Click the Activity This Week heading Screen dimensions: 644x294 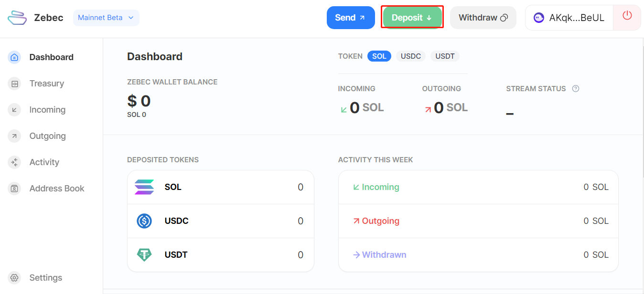(x=376, y=160)
